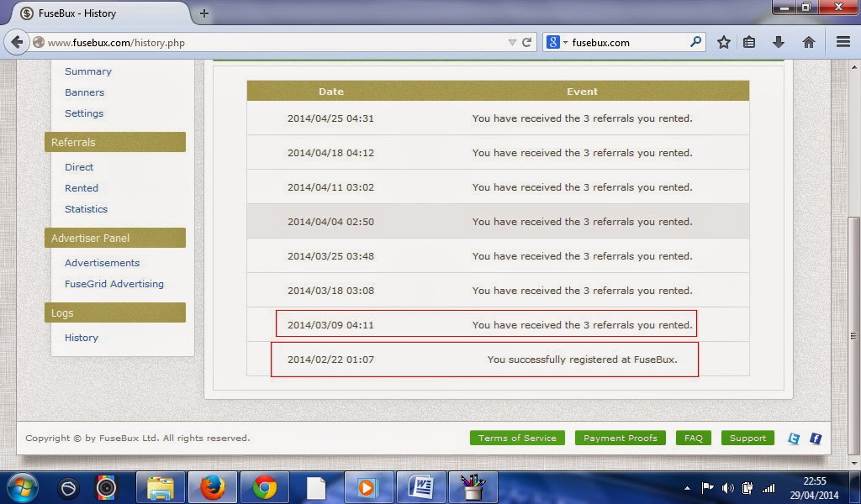Open the pencil cup paint taskbar icon
Viewport: 861px width, 504px height.
click(x=473, y=487)
